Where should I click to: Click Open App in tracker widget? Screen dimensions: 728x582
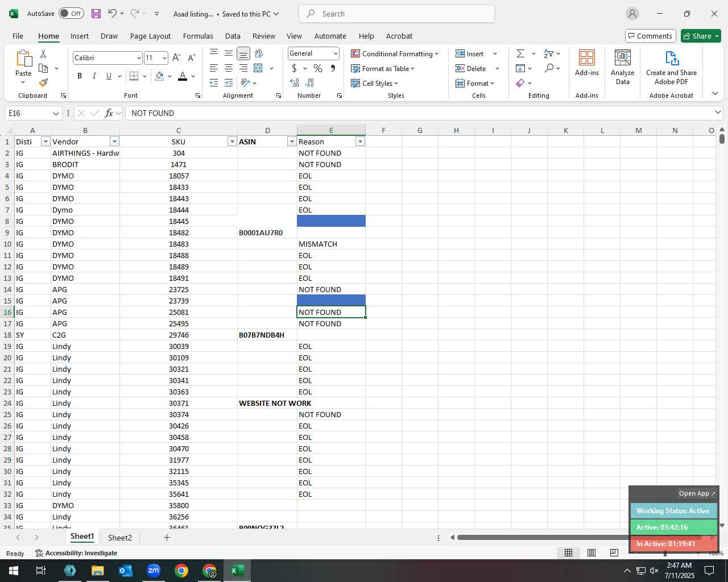(697, 493)
